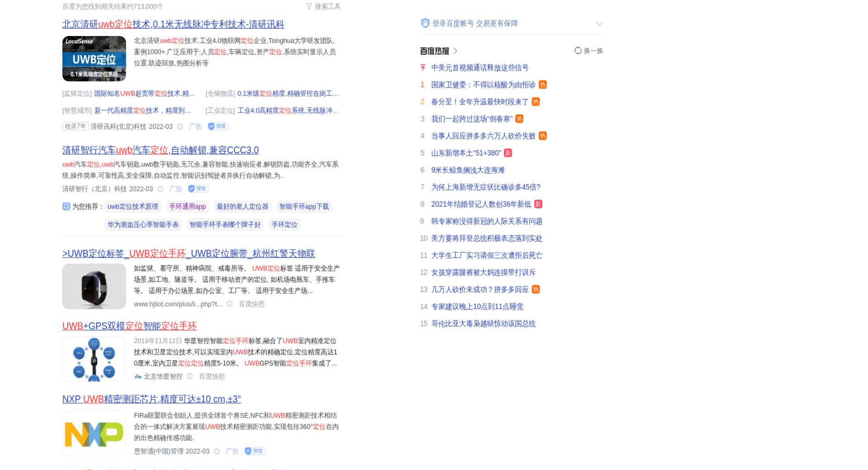Screen dimensions: 868x470
Task: Select suggestion 智能手环app下载
Action: click(x=304, y=207)
